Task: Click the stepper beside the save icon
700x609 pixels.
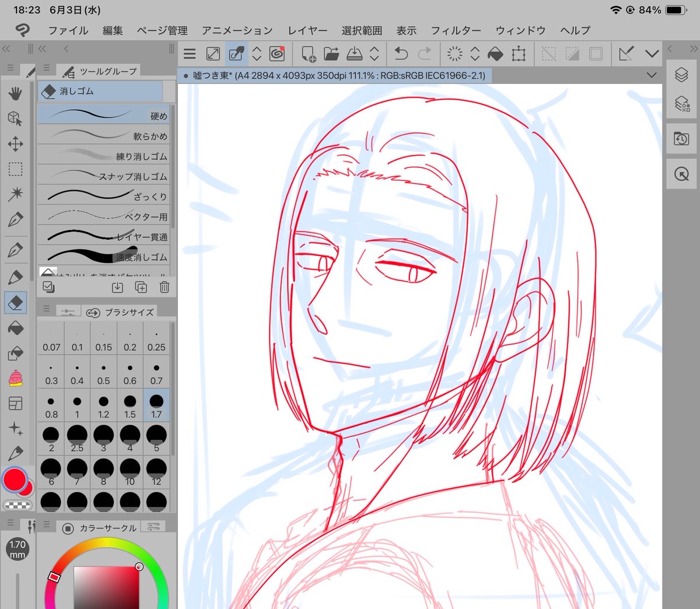Action: (x=374, y=54)
